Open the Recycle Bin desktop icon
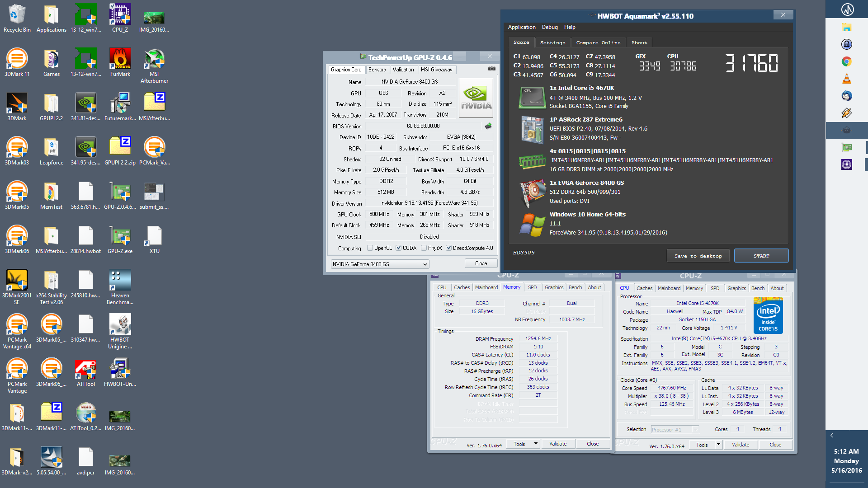 (17, 19)
